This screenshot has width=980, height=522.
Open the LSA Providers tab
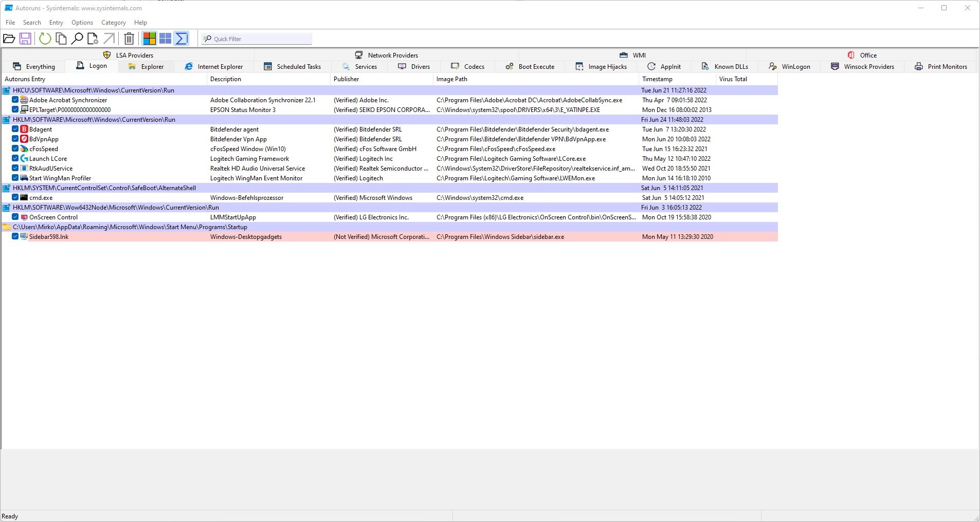click(129, 55)
